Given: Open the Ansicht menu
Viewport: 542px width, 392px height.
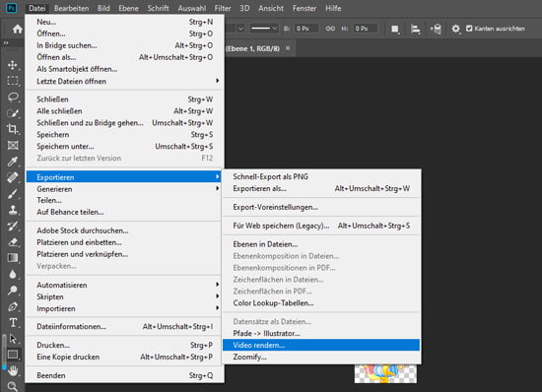Looking at the screenshot, I should (271, 8).
